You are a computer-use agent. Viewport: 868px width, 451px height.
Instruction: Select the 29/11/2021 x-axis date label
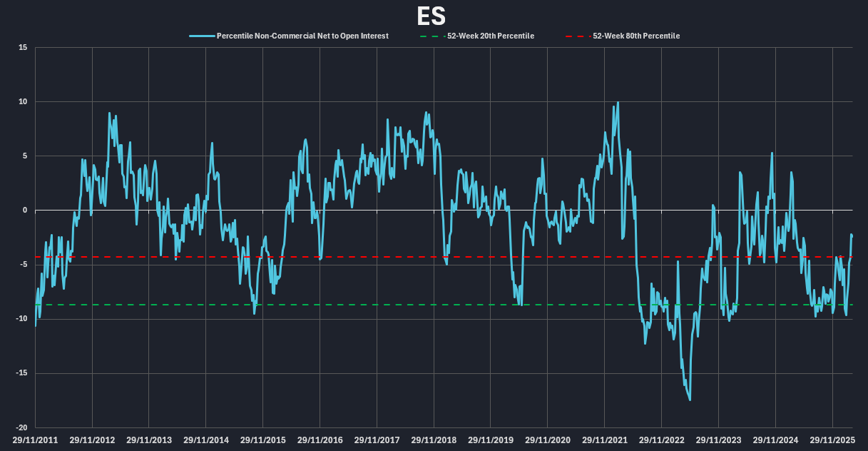(x=605, y=440)
